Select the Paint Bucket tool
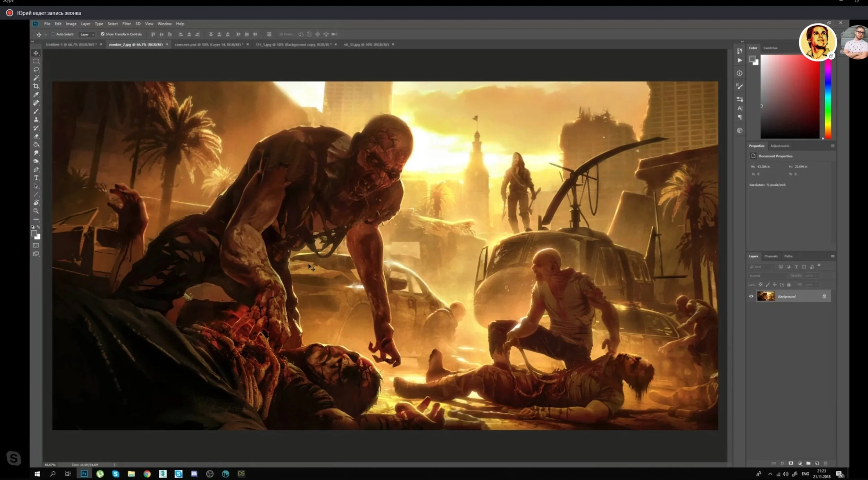The width and height of the screenshot is (868, 480). 36,144
